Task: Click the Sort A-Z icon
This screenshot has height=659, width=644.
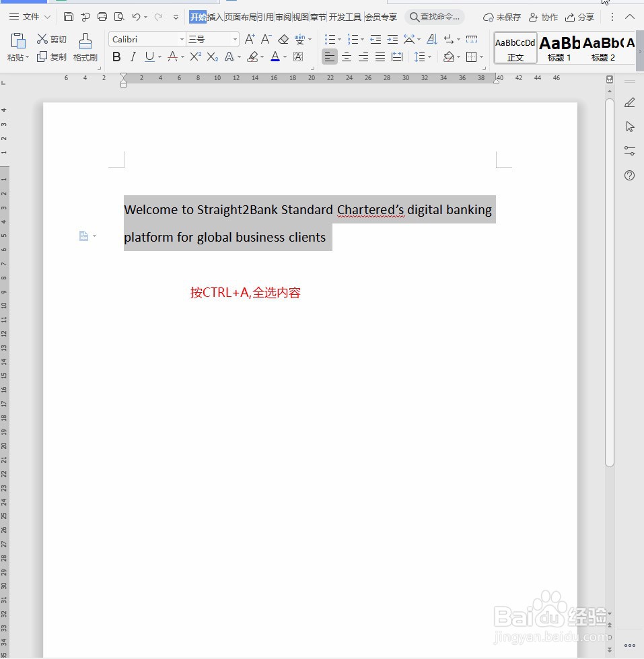Action: click(432, 40)
